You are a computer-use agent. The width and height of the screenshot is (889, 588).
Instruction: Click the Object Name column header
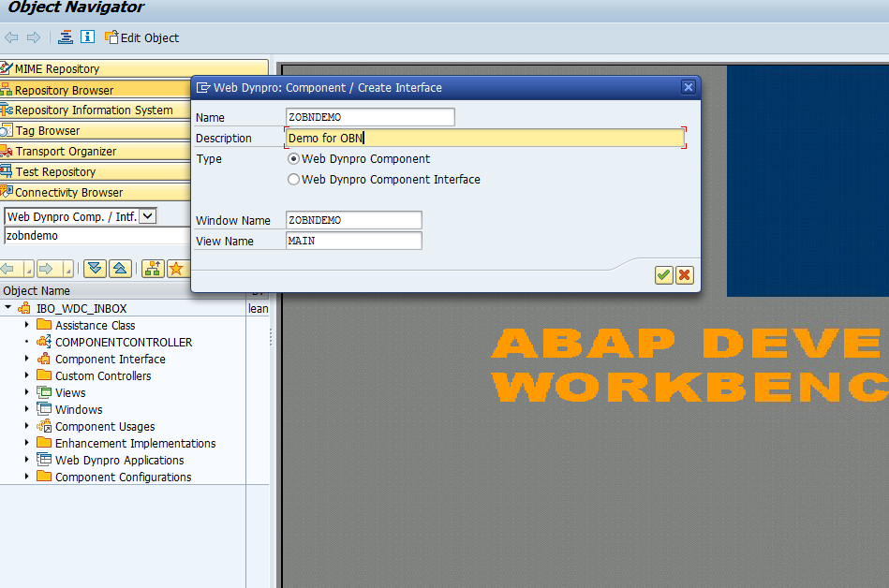pyautogui.click(x=123, y=290)
